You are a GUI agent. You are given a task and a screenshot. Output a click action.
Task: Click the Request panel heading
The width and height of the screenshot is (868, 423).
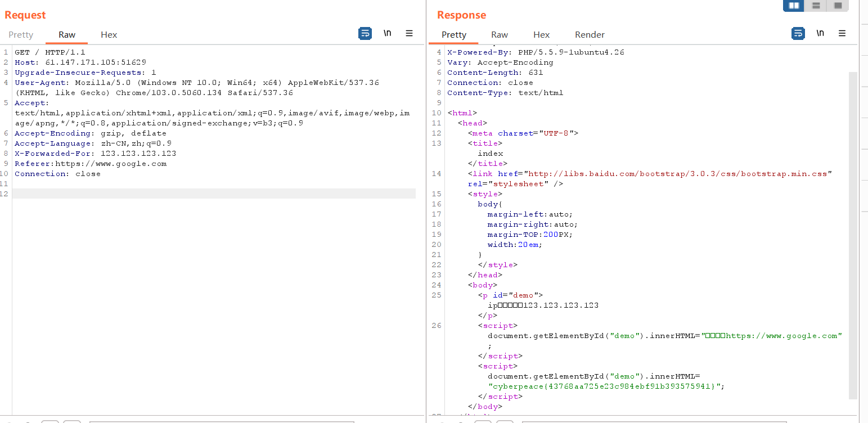[25, 15]
